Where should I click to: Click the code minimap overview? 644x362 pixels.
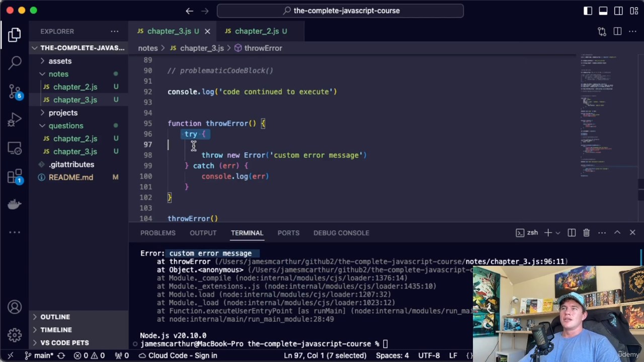click(606, 116)
